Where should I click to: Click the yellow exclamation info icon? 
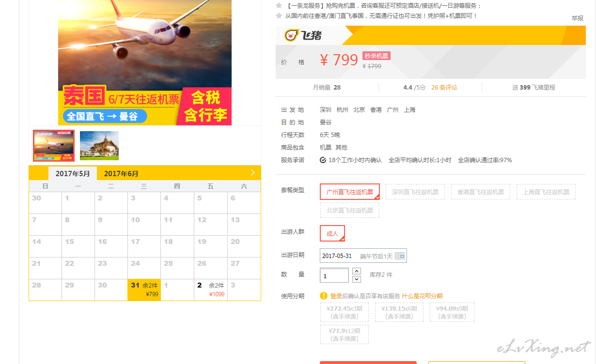click(324, 296)
